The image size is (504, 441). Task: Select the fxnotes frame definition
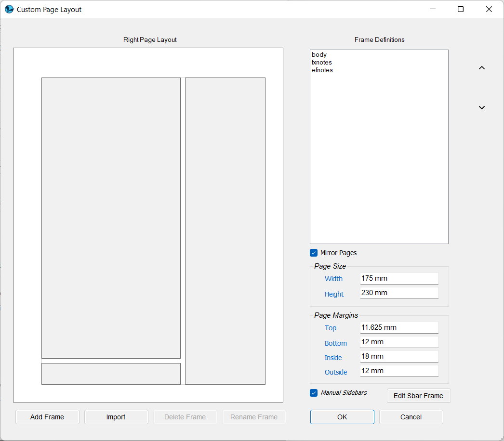(322, 62)
